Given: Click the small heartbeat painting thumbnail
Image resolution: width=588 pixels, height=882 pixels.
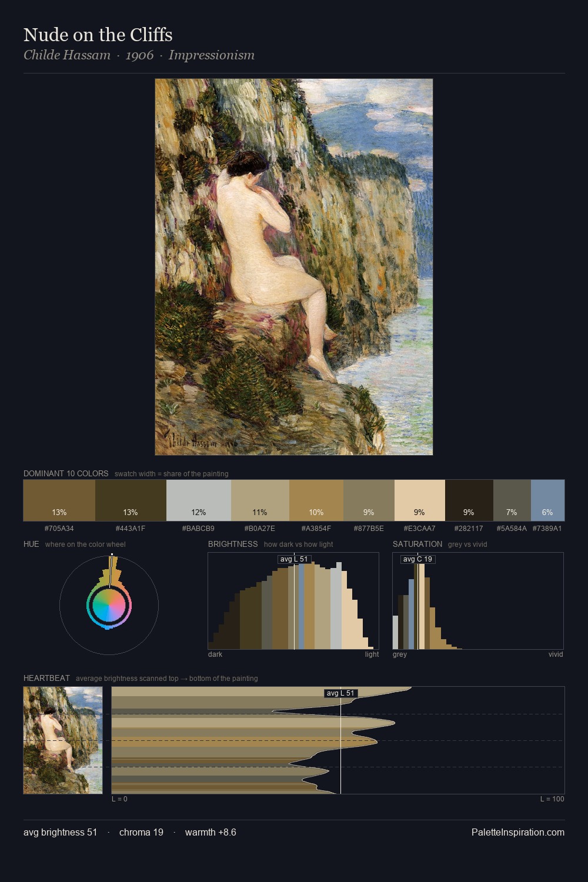Looking at the screenshot, I should coord(63,740).
